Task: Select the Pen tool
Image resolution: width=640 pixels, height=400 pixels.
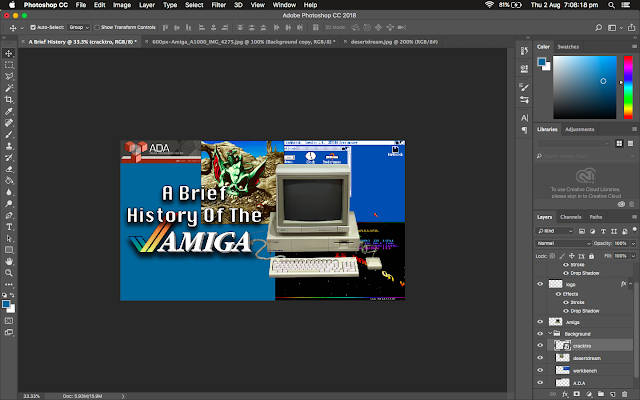Action: [x=9, y=215]
